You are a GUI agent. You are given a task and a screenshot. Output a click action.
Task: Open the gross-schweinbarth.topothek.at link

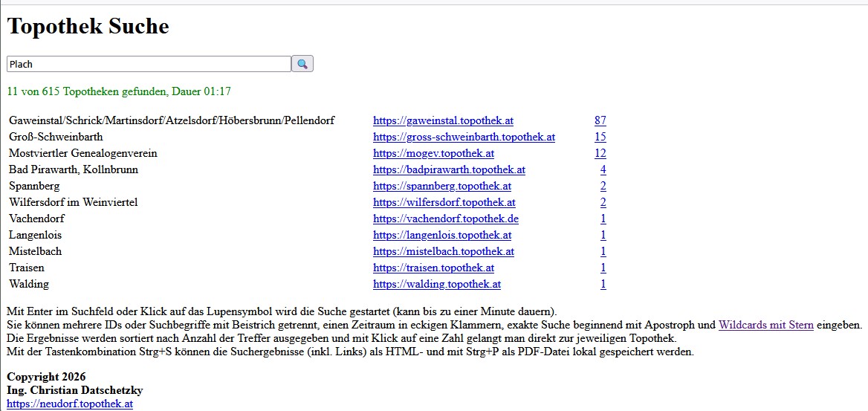coord(464,137)
